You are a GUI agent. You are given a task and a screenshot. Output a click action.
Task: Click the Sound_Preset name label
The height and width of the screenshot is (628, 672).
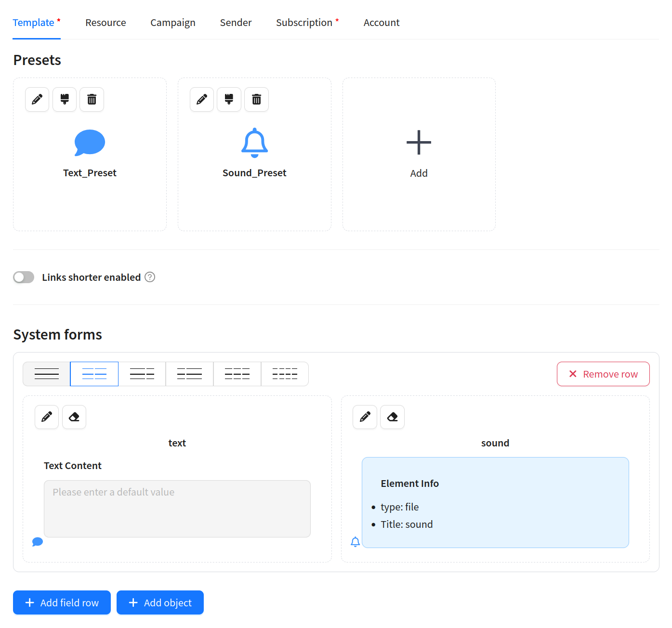(x=254, y=173)
